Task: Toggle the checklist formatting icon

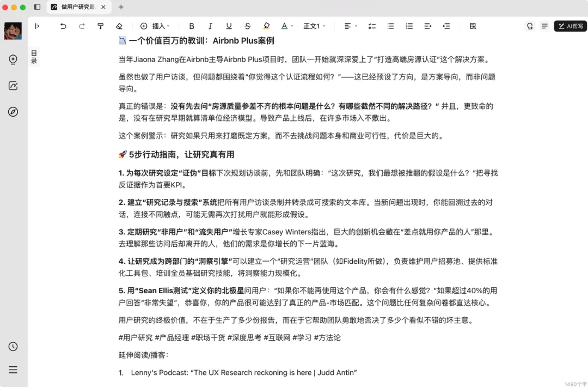Action: click(372, 26)
